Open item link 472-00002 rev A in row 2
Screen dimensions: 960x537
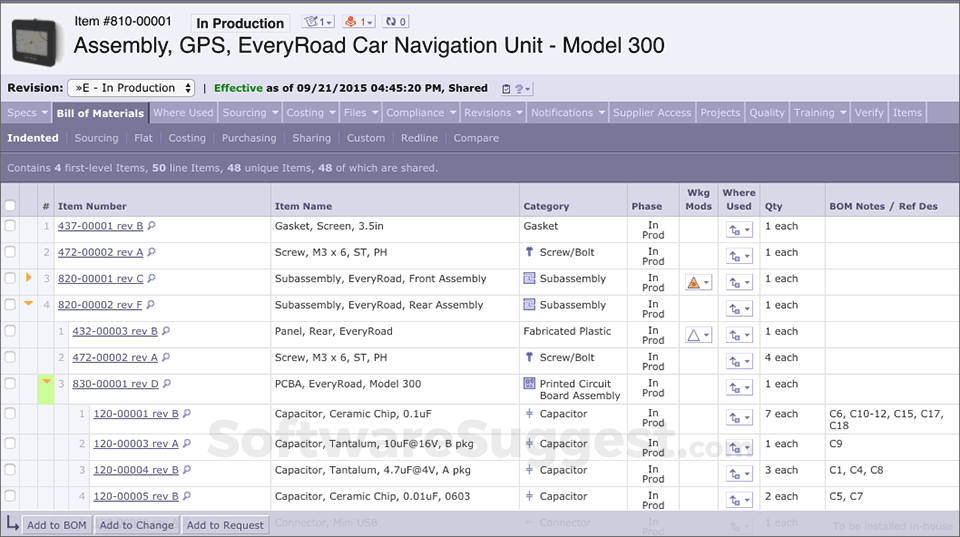(x=100, y=253)
